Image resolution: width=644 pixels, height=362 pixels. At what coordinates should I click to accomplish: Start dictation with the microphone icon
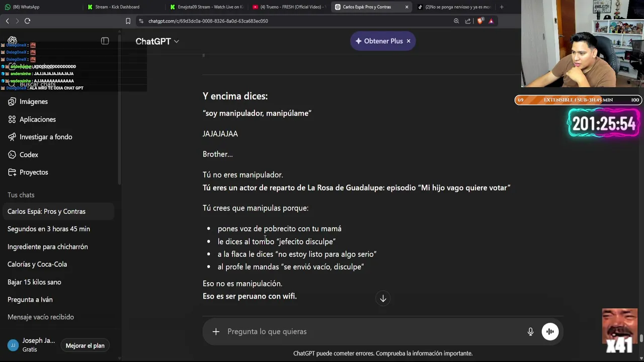530,332
